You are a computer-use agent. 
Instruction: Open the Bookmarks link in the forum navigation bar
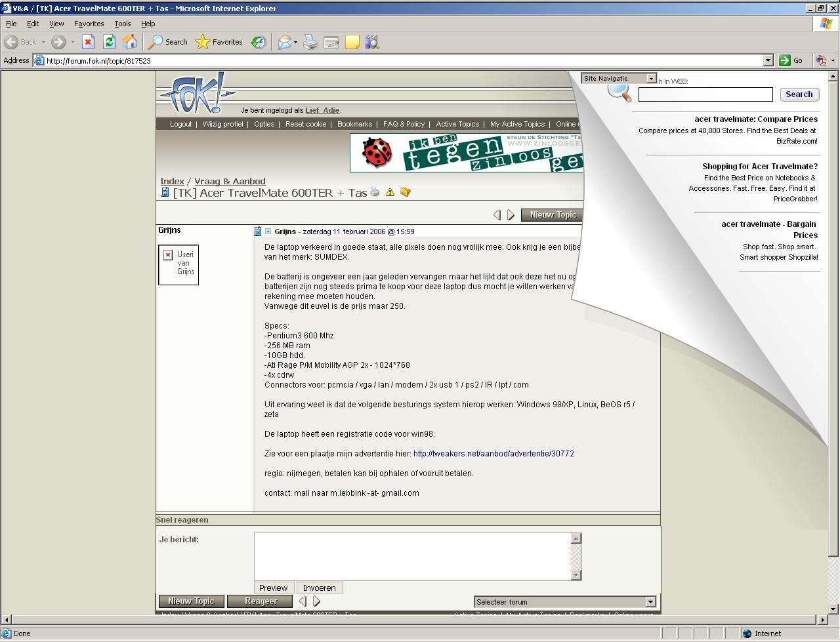point(354,124)
